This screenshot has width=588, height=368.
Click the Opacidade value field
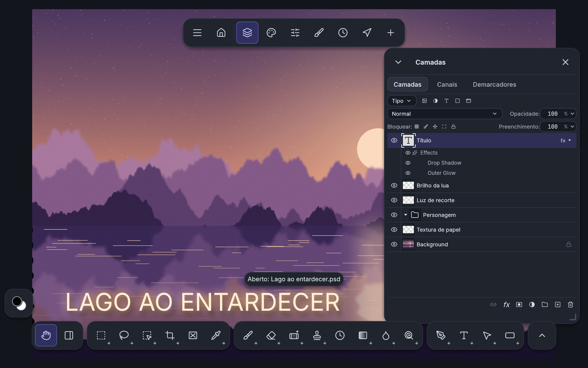553,114
